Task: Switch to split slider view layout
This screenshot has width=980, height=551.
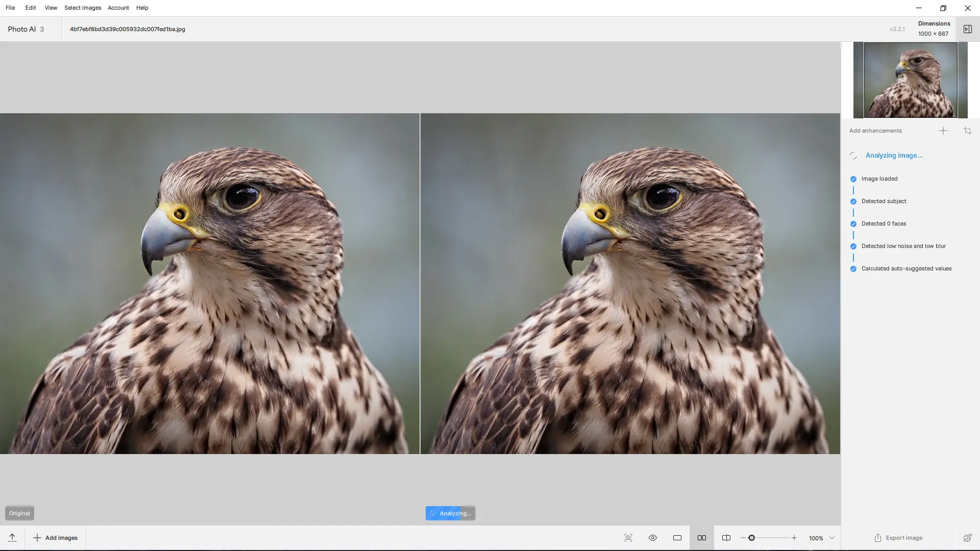Action: (x=726, y=538)
